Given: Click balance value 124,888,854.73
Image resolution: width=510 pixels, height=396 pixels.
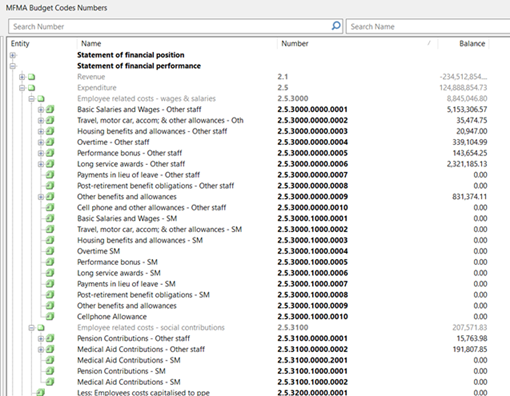Looking at the screenshot, I should (x=463, y=88).
